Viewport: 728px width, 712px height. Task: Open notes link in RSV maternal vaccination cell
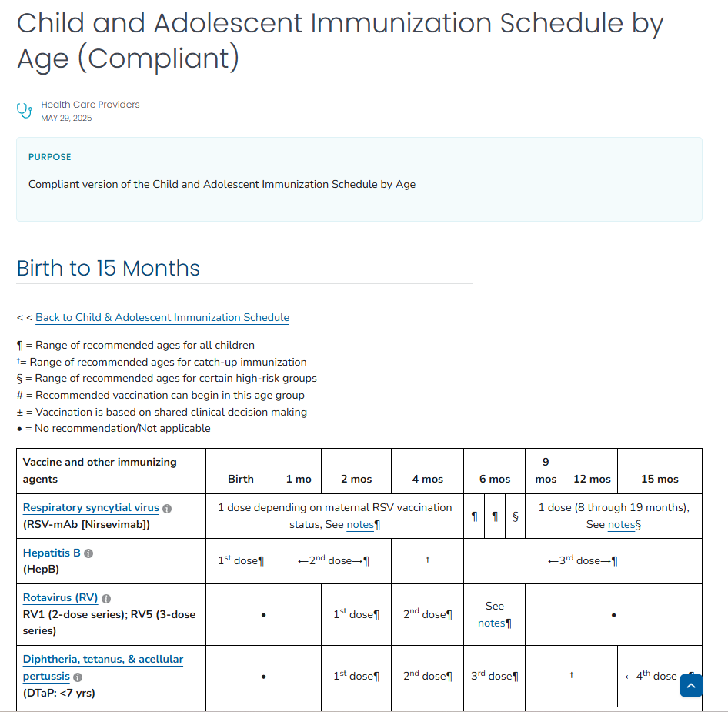tap(359, 525)
